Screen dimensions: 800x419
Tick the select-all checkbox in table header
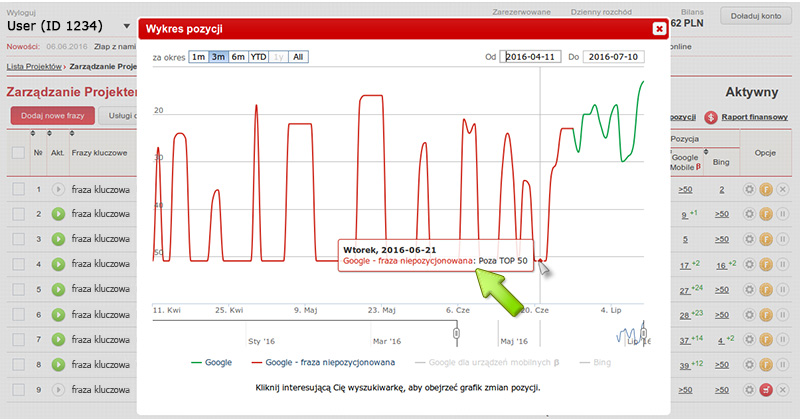18,153
